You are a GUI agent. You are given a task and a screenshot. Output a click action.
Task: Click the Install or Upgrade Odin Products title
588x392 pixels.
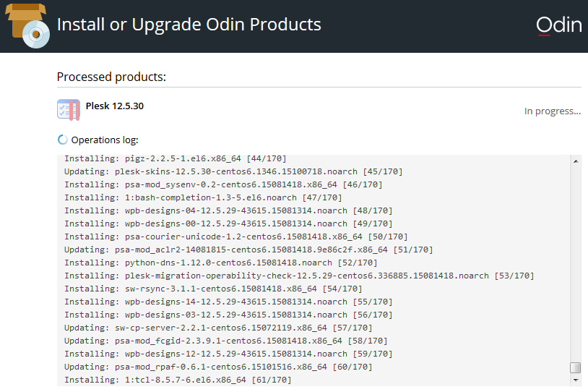[189, 25]
